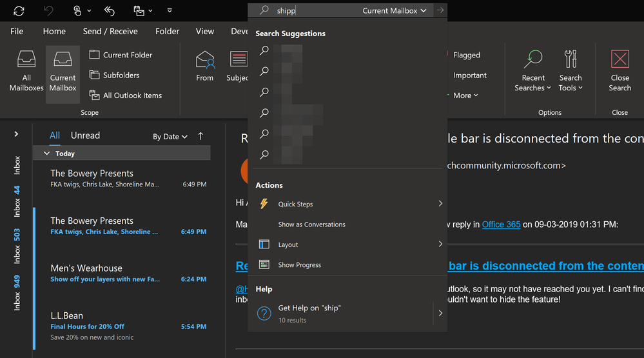Click the Help question mark icon
644x358 pixels.
(264, 313)
